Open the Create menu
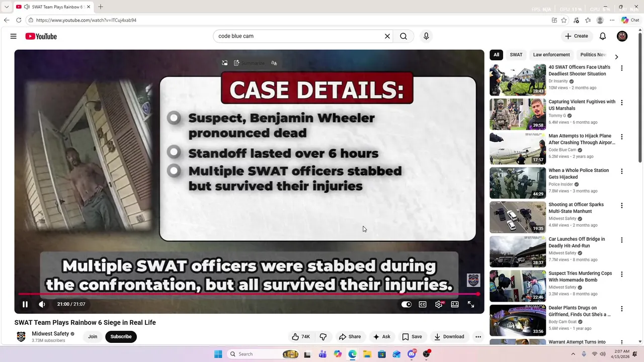The width and height of the screenshot is (644, 362). (x=577, y=36)
